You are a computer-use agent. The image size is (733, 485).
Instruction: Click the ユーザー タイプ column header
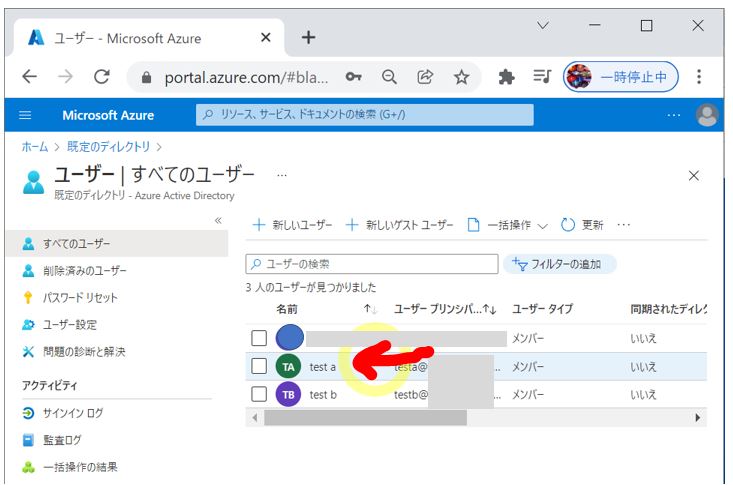tap(542, 309)
